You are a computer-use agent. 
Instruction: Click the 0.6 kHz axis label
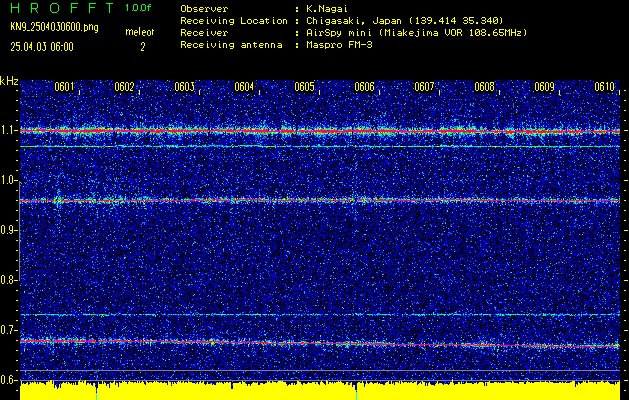click(x=7, y=380)
